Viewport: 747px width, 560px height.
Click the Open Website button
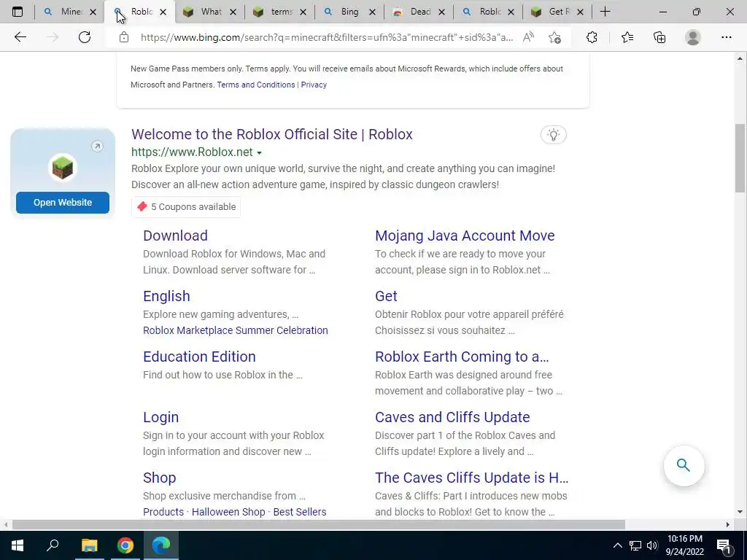(x=63, y=203)
